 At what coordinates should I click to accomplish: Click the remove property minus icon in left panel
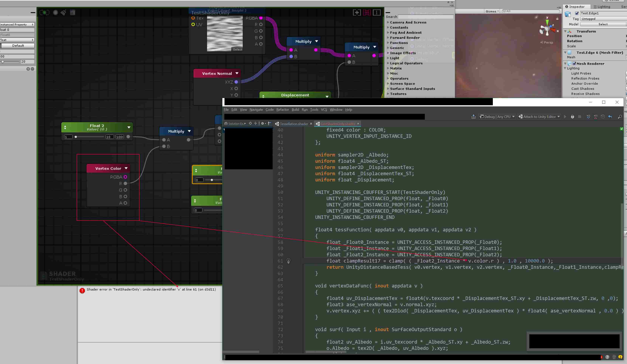[x=32, y=69]
